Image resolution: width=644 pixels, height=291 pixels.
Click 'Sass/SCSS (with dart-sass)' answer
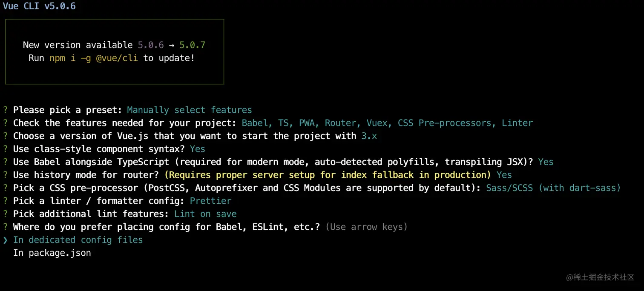pos(553,188)
